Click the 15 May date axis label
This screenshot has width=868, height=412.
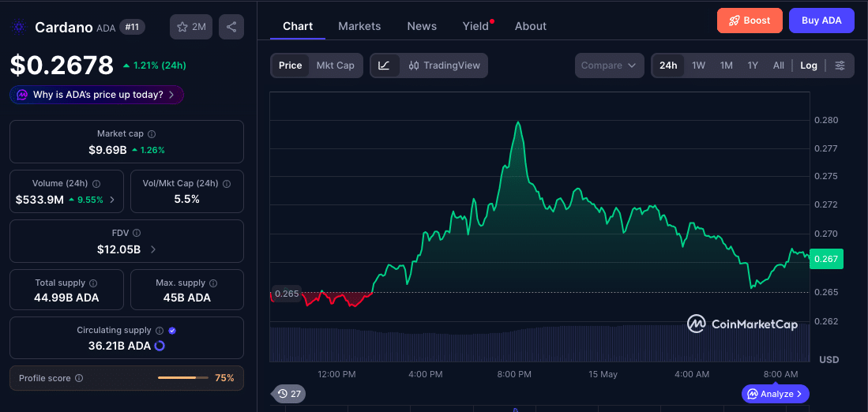point(603,374)
